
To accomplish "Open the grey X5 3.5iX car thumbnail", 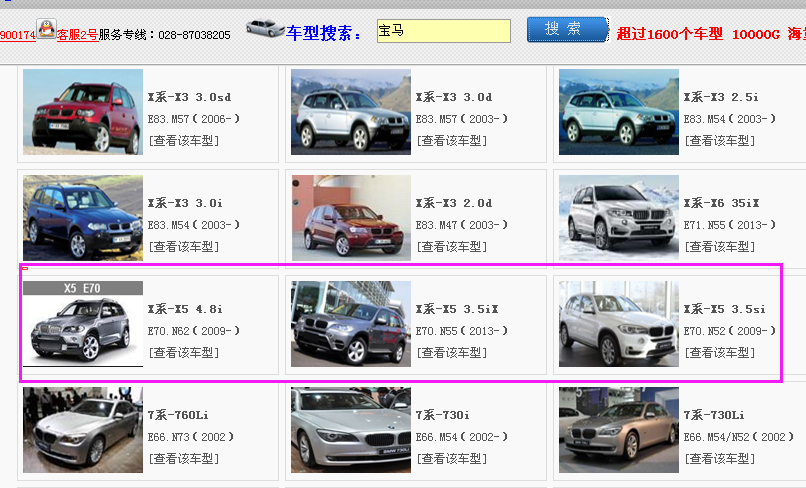I will [351, 324].
